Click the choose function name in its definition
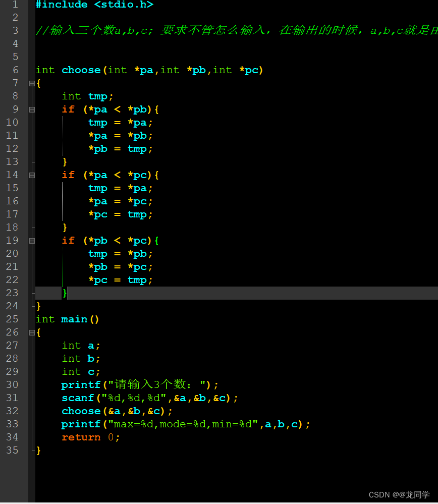 click(x=81, y=70)
